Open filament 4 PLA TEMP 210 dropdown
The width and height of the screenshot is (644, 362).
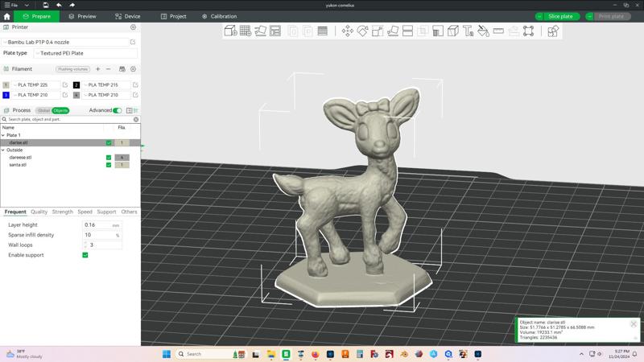[x=106, y=95]
